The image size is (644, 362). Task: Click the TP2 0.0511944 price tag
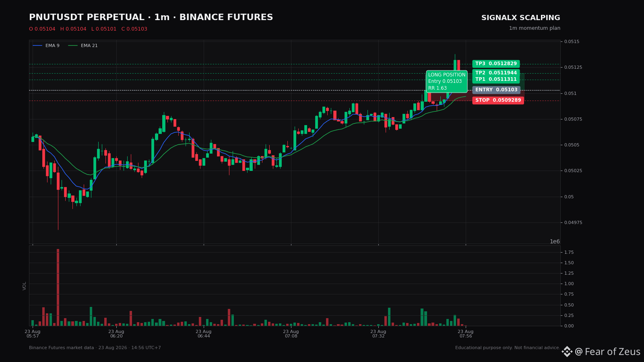[x=496, y=73]
